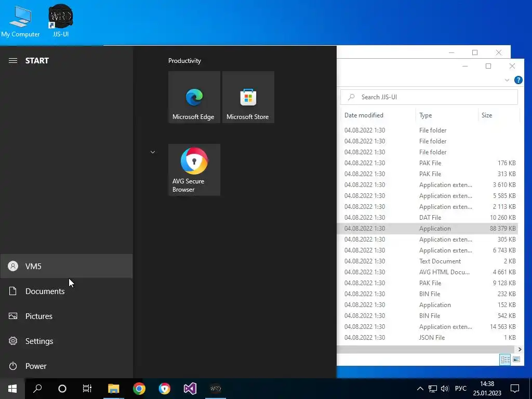Expand the tile group chevron beside AVG
This screenshot has height=399, width=532.
click(x=153, y=152)
